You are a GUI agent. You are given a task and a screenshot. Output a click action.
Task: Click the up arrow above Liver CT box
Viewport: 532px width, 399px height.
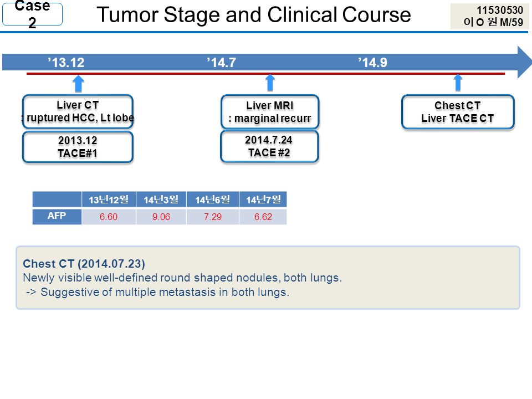tap(78, 84)
